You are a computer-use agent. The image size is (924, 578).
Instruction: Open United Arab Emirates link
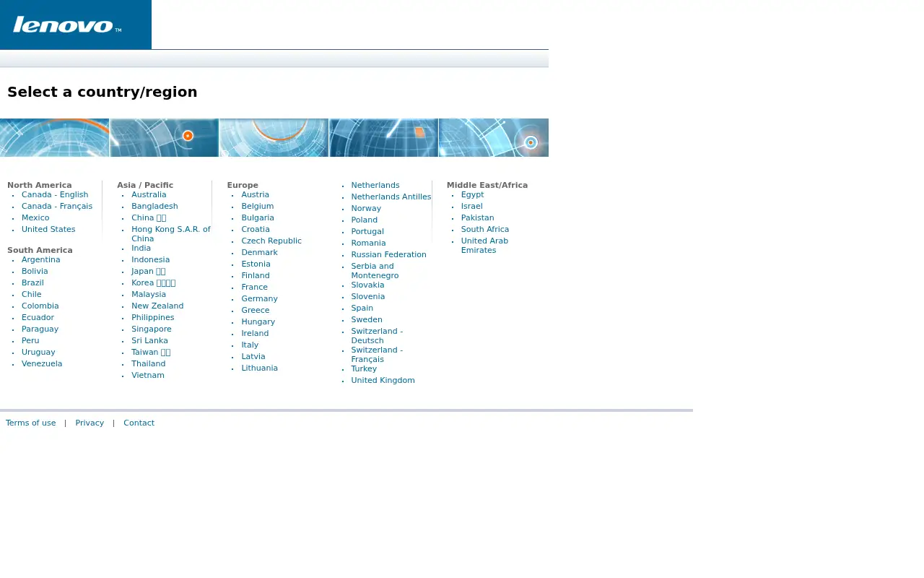484,246
